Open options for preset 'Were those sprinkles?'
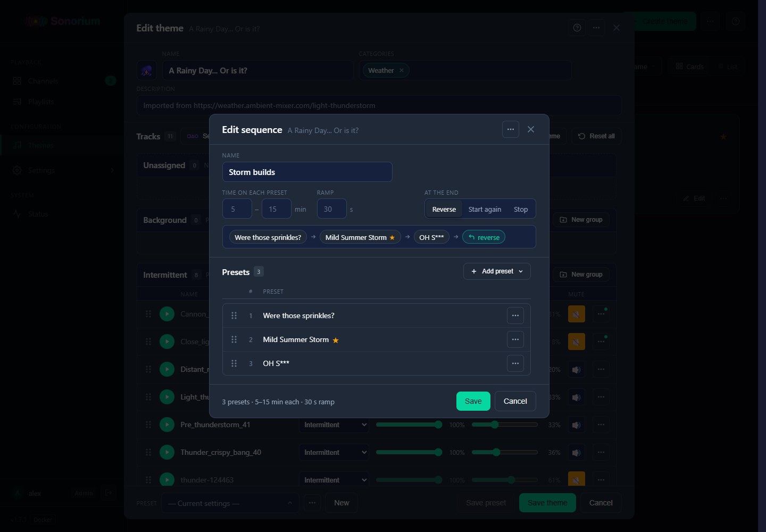 pyautogui.click(x=515, y=315)
